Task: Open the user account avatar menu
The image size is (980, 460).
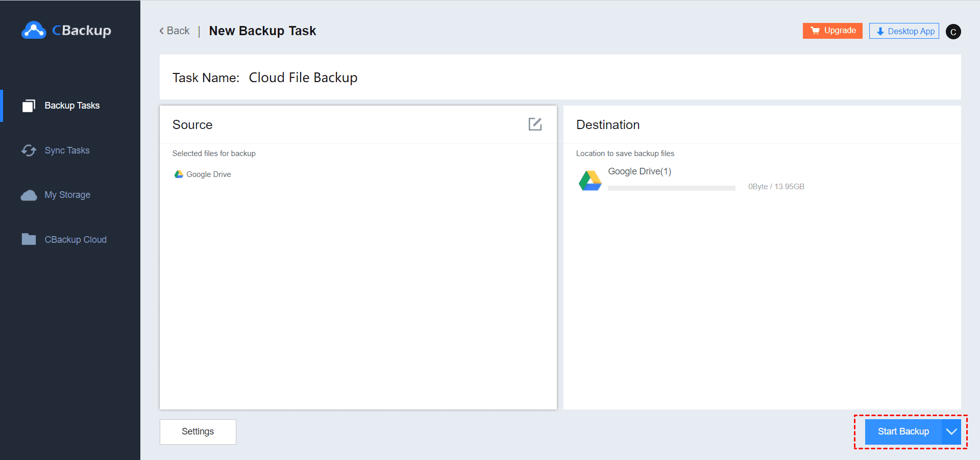Action: pos(953,32)
